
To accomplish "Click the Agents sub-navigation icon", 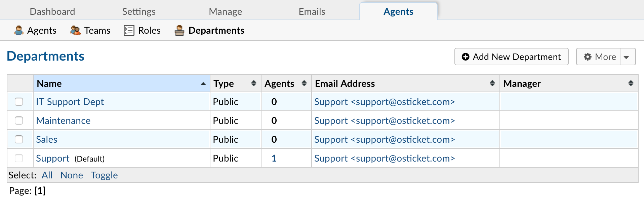I will [19, 30].
